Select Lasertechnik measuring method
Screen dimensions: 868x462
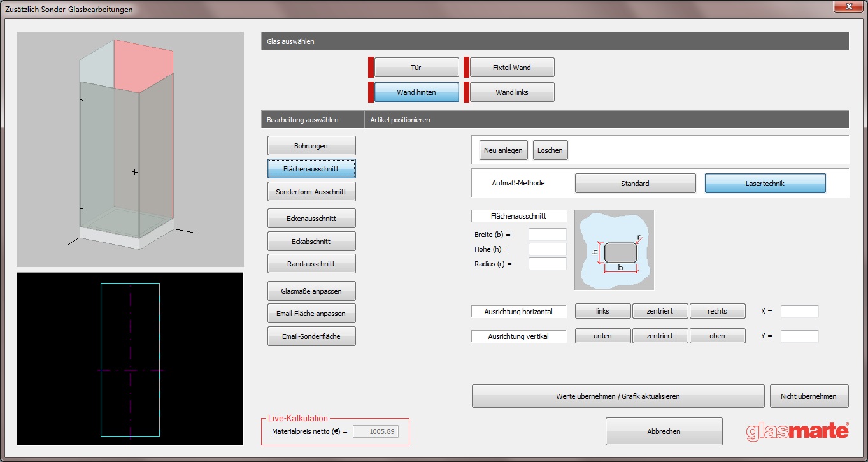765,184
